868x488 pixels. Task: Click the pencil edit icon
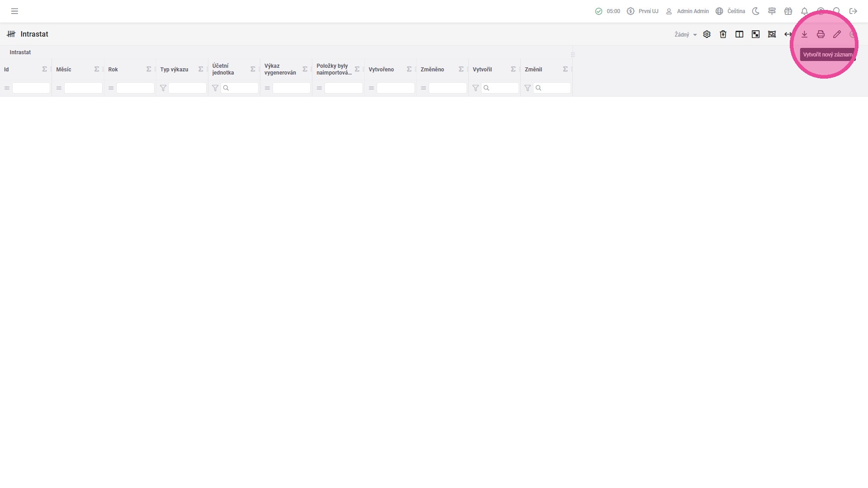(837, 34)
